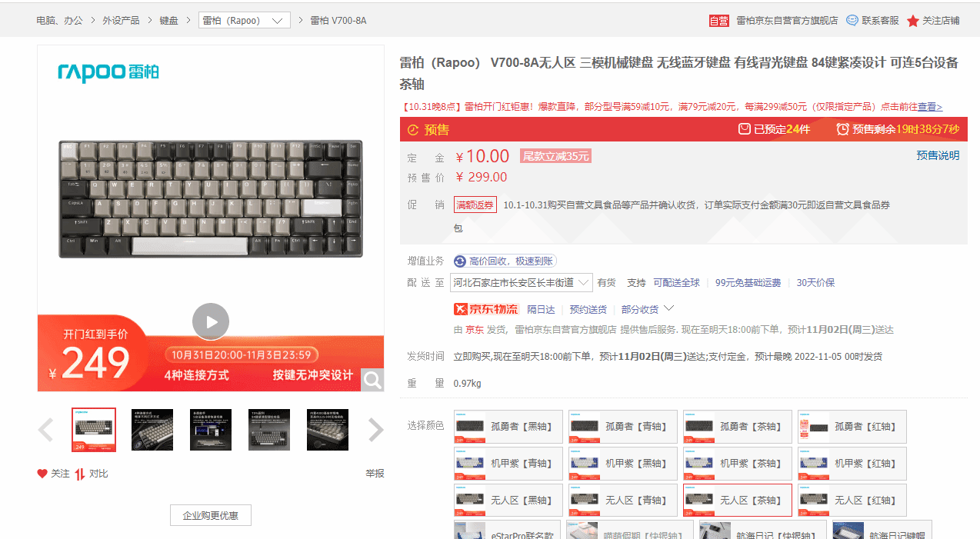Click the 预约送货 delivery service
This screenshot has width=980, height=539.
tap(588, 309)
